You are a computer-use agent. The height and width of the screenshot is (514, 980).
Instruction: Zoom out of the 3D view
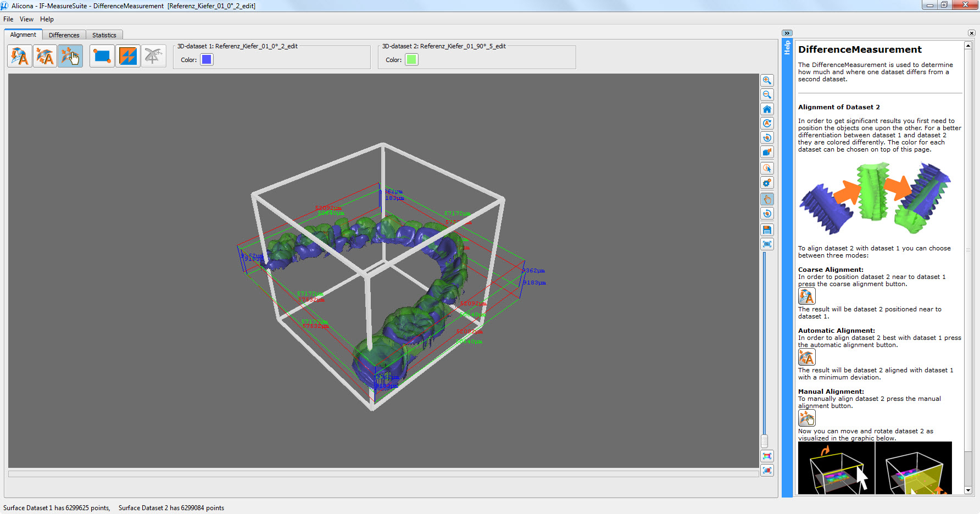tap(767, 95)
